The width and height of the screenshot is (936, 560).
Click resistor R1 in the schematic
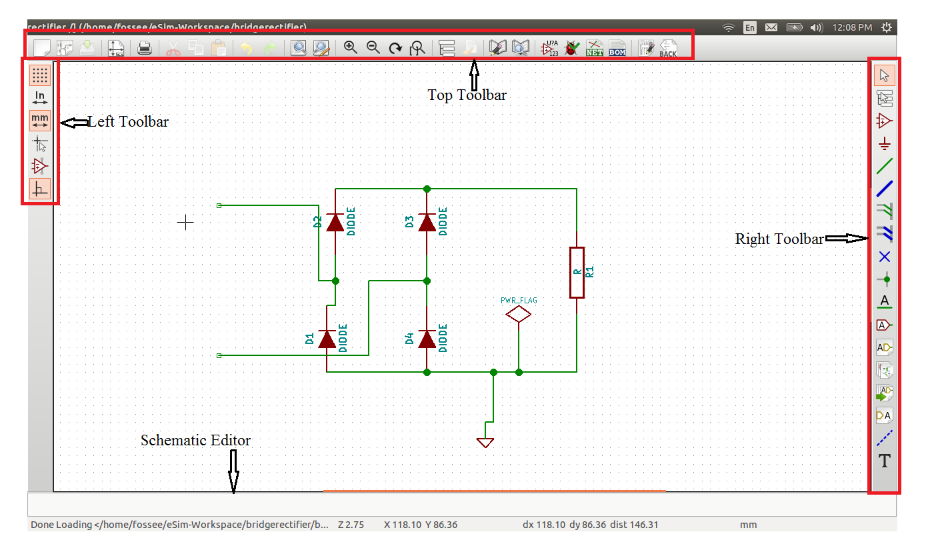[577, 272]
